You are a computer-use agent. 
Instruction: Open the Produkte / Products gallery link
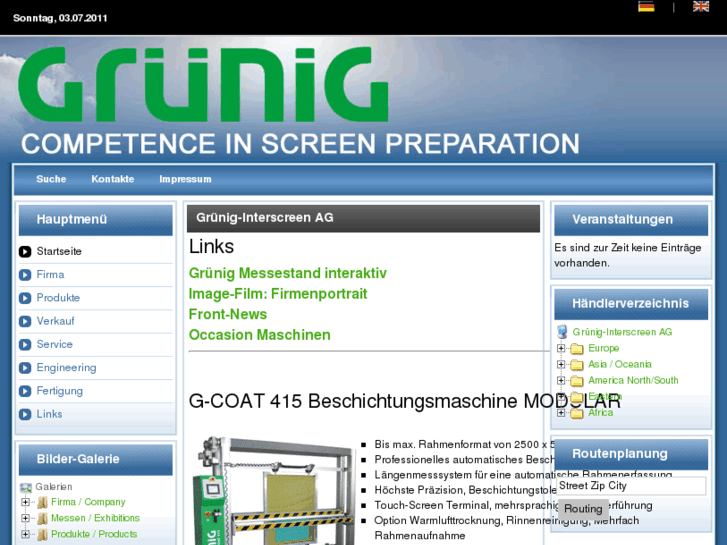click(94, 534)
